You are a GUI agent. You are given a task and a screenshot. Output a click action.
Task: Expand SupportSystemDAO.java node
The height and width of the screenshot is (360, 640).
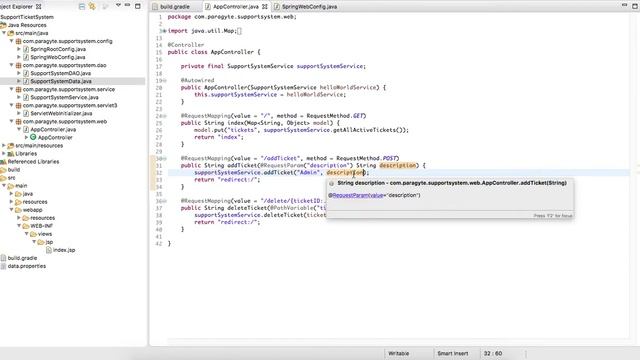pyautogui.click(x=19, y=73)
